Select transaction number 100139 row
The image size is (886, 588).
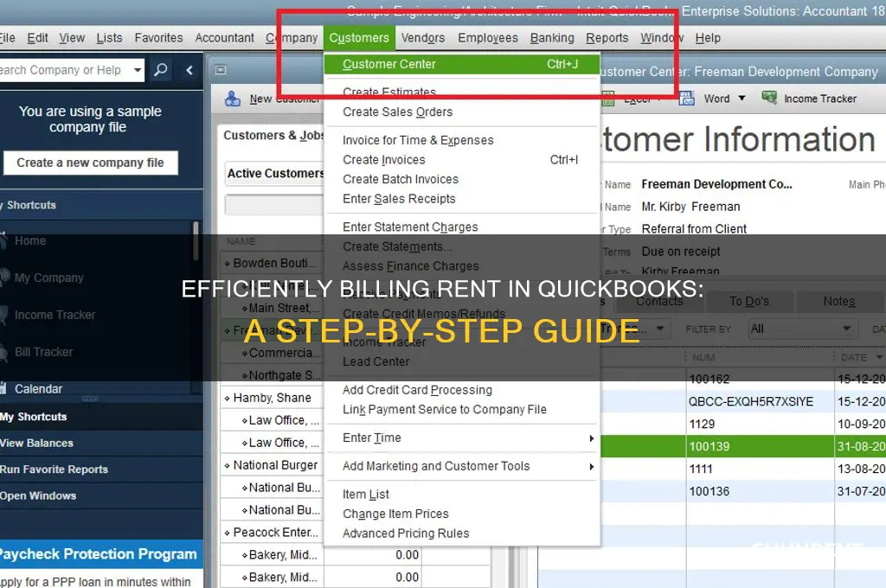coord(743,446)
